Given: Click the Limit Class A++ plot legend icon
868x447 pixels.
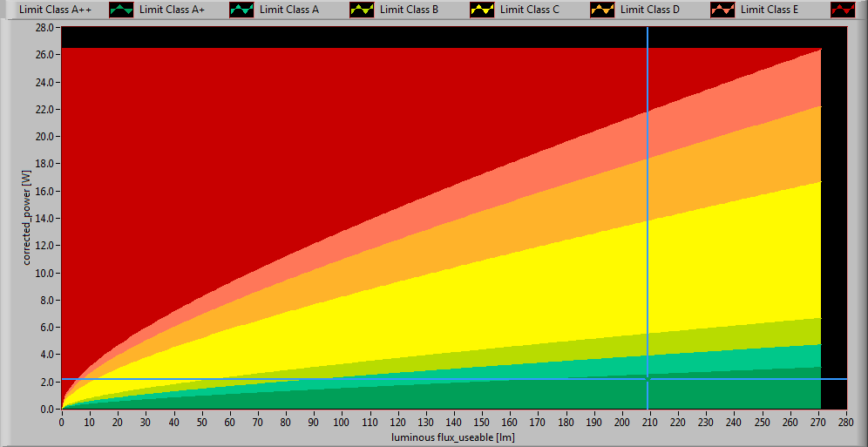Looking at the screenshot, I should (x=121, y=10).
